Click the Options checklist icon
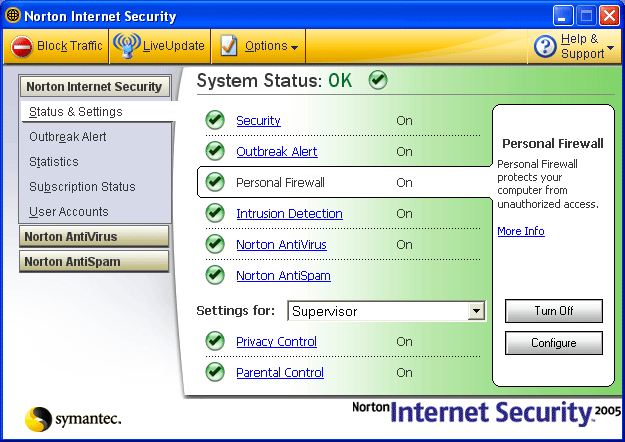The height and width of the screenshot is (442, 625). (x=229, y=46)
